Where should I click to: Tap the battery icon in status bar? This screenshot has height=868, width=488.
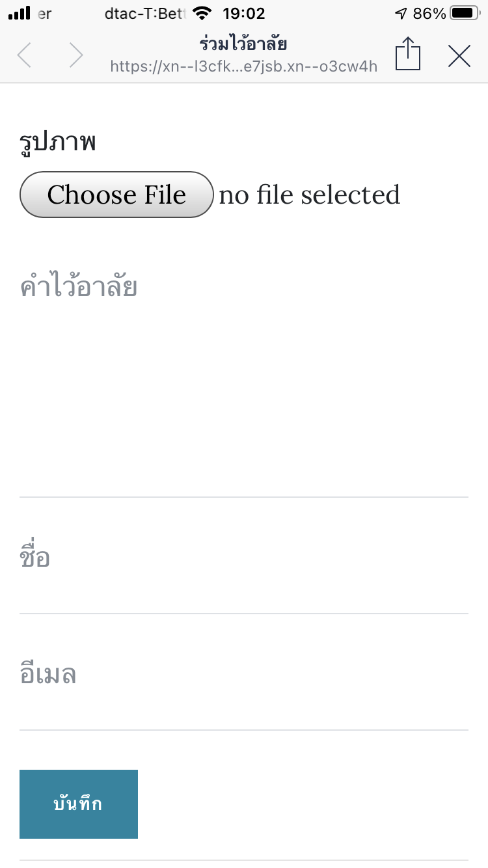point(465,14)
